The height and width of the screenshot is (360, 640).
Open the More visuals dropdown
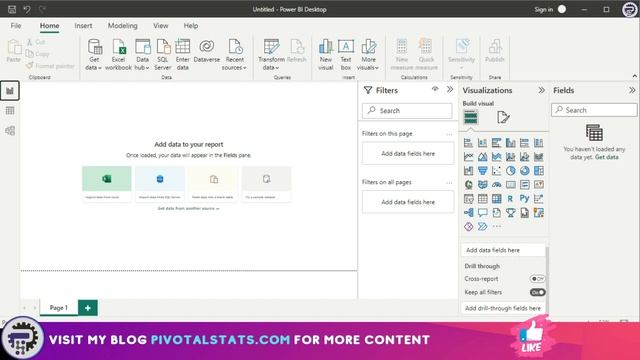pyautogui.click(x=368, y=55)
